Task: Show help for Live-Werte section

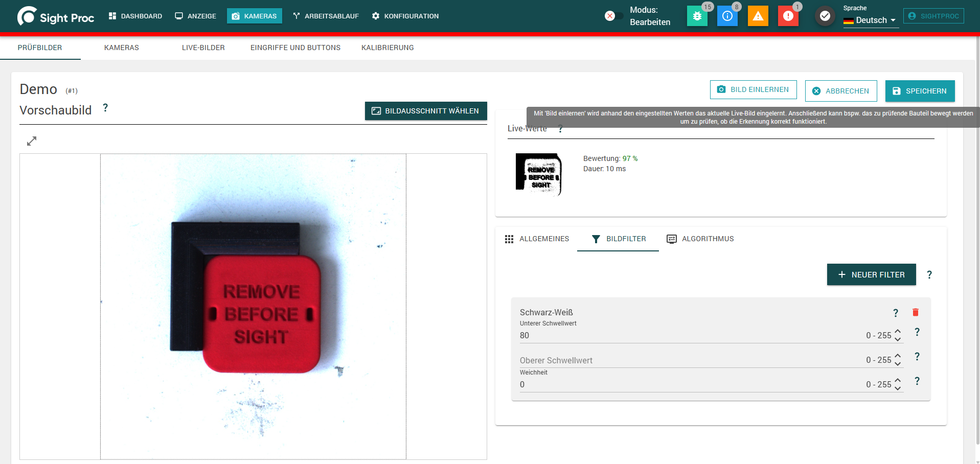Action: [560, 129]
